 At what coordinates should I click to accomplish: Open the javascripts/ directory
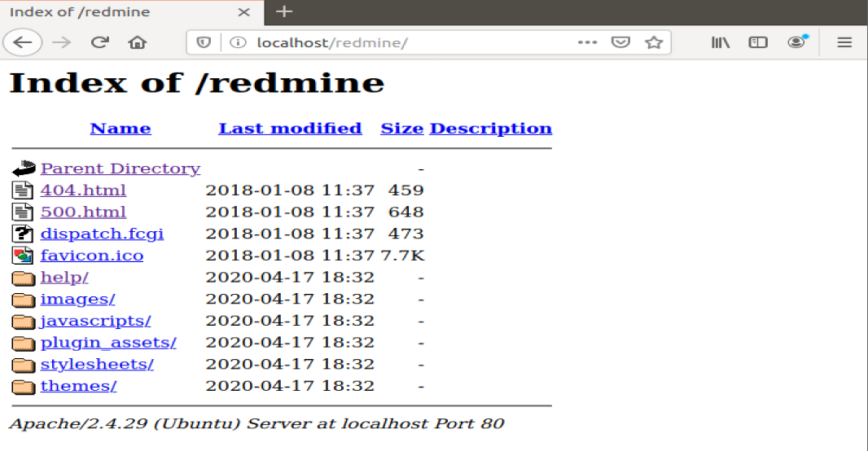[x=95, y=321]
